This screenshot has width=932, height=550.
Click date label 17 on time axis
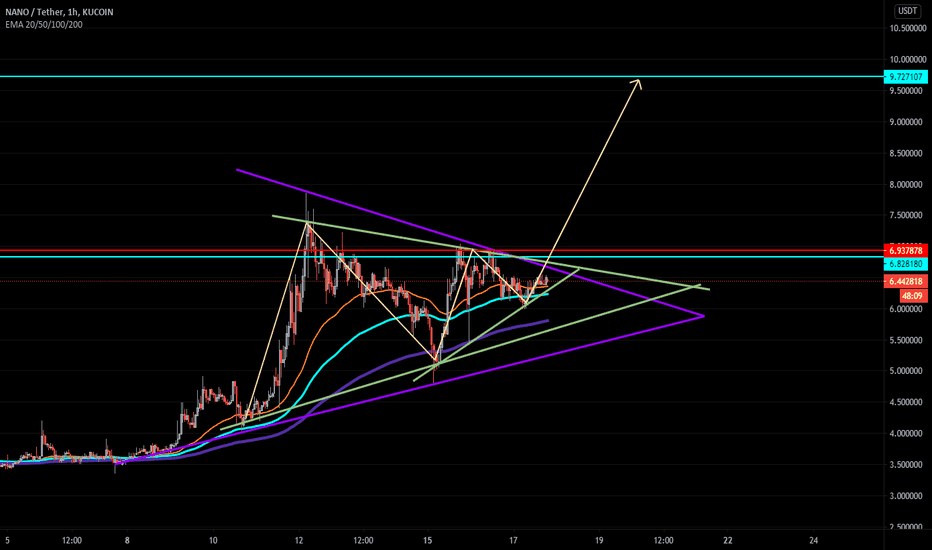tap(514, 540)
